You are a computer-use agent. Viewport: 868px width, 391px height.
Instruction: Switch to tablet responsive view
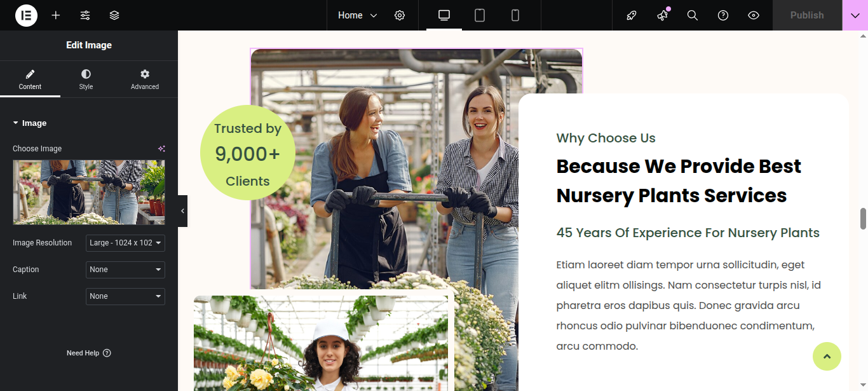point(480,15)
